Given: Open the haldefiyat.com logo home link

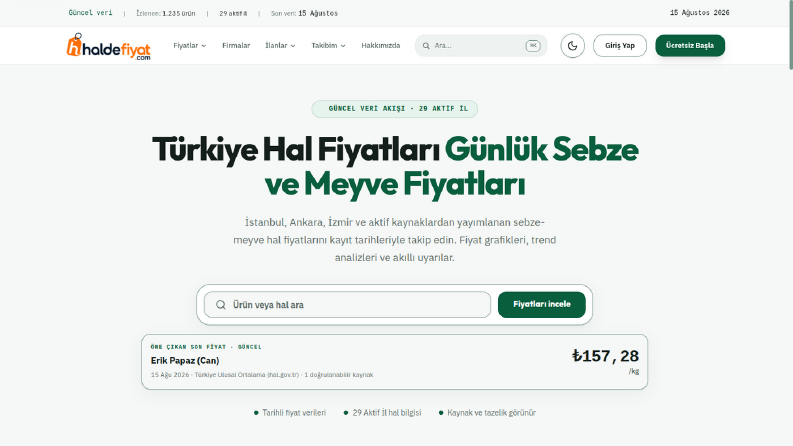Looking at the screenshot, I should (108, 47).
